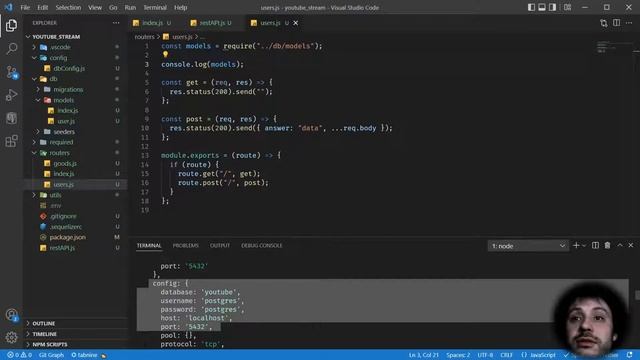Open editor more actions ellipsis
Screen dimensions: 640x360
[x=629, y=23]
